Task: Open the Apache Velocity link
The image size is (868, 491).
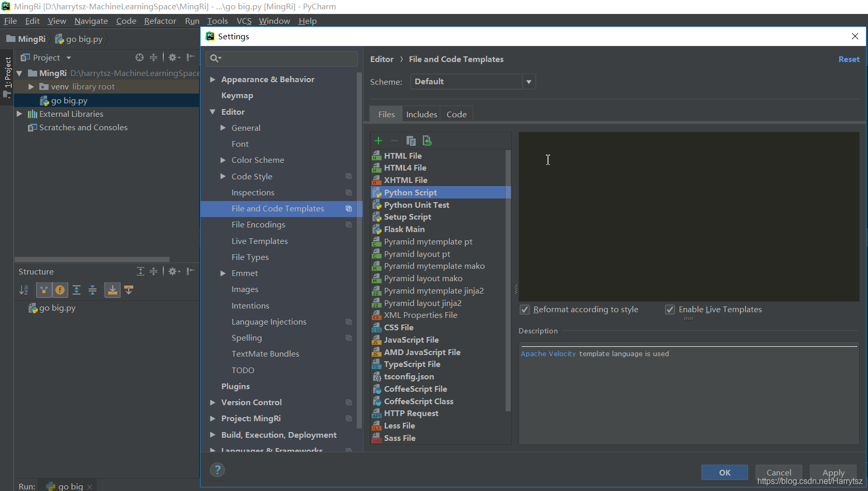Action: click(x=548, y=354)
